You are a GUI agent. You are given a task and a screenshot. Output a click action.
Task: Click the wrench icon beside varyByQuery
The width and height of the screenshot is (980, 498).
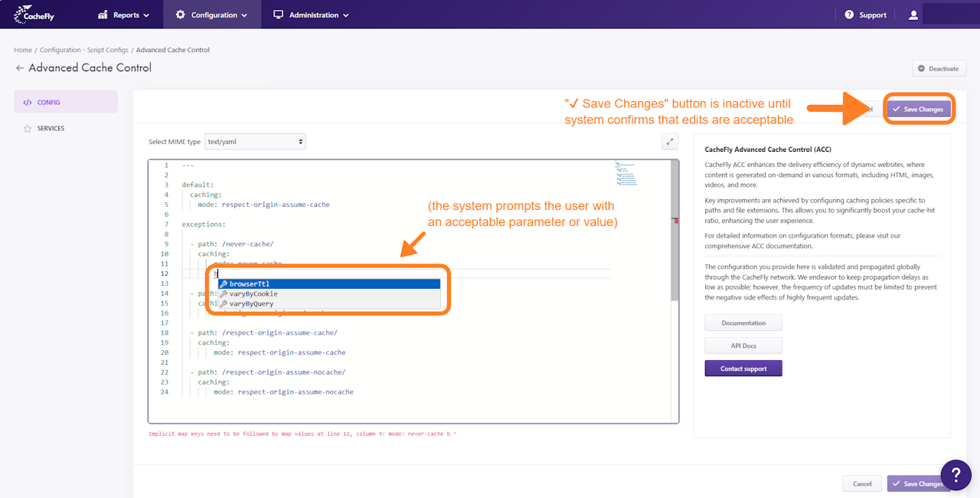click(x=224, y=304)
